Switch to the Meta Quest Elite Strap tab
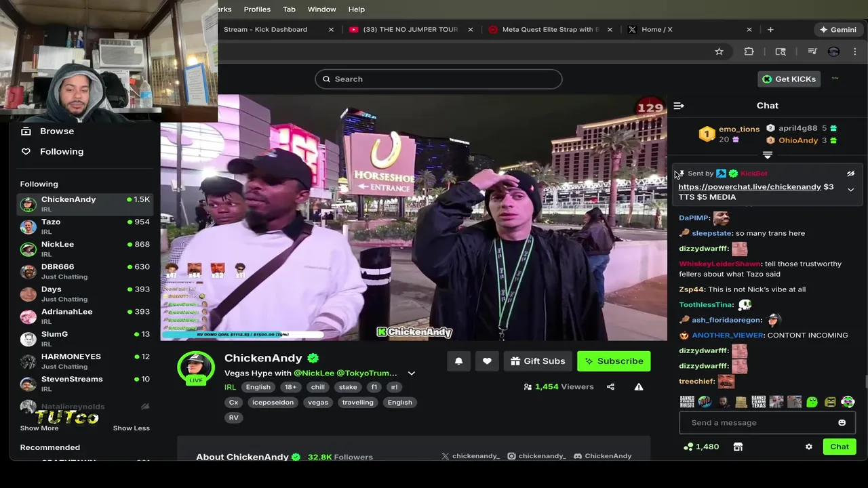Screen dimensions: 868x488 point(551,30)
